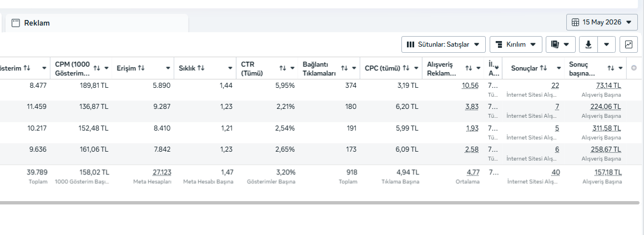Sort by CTR (Tümü) arrows
This screenshot has height=235, width=644.
point(283,68)
